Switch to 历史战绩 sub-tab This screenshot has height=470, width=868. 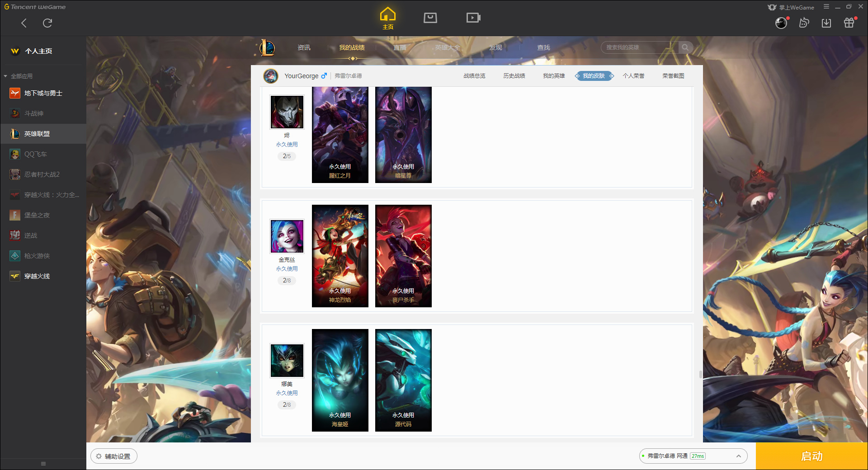tap(514, 76)
